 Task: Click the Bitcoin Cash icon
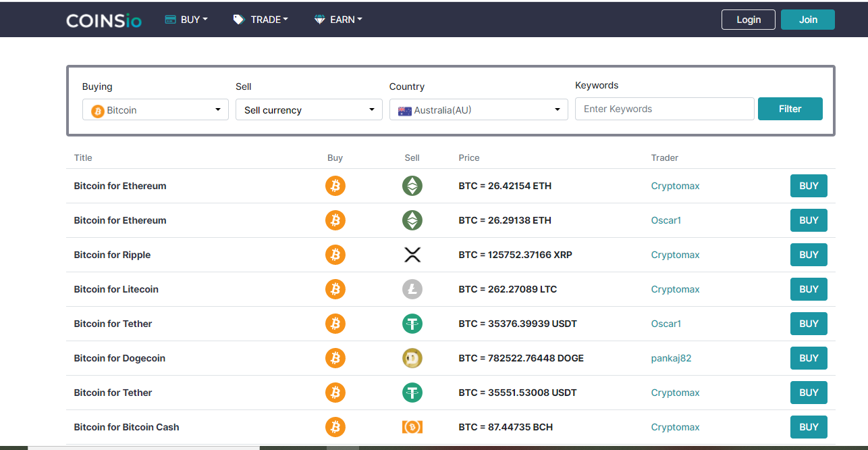click(412, 427)
